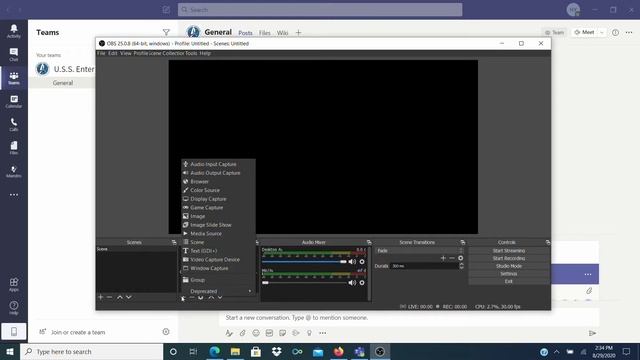Open Meet dropdown arrow in Teams
The image size is (640, 360).
[602, 32]
